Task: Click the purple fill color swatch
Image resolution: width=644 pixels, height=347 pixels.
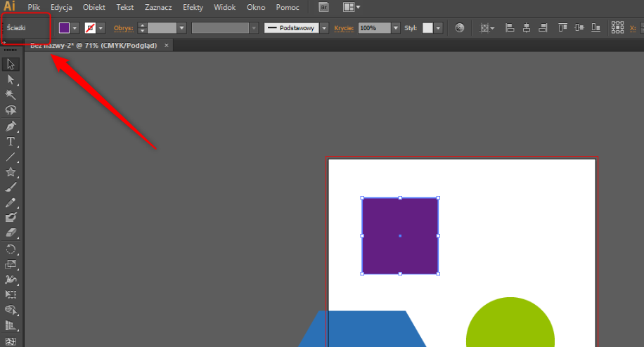Action: pyautogui.click(x=64, y=28)
